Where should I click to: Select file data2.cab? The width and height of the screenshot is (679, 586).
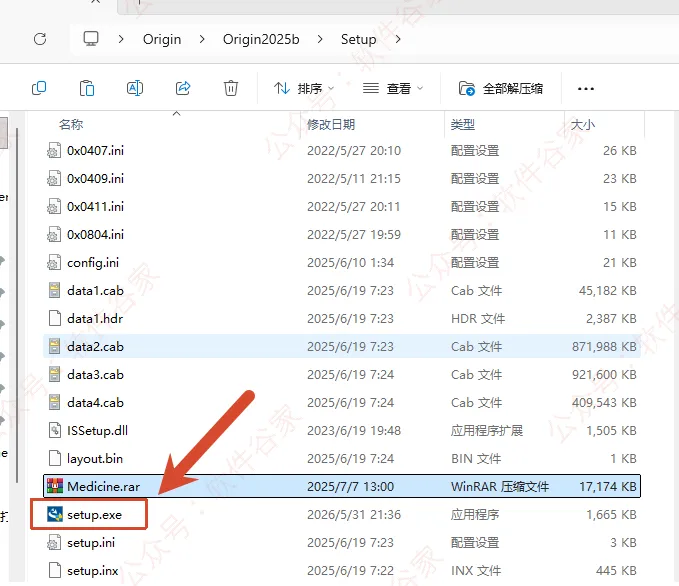342,346
